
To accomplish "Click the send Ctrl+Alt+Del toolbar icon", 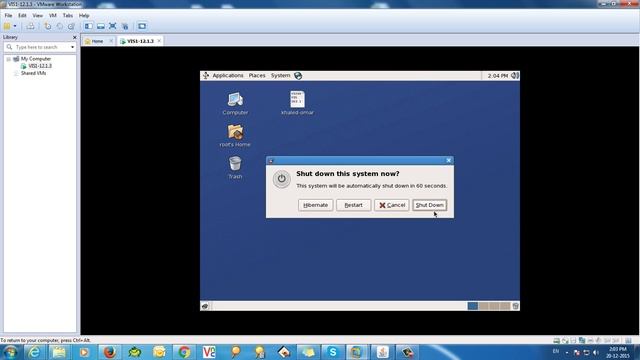I will pyautogui.click(x=30, y=26).
